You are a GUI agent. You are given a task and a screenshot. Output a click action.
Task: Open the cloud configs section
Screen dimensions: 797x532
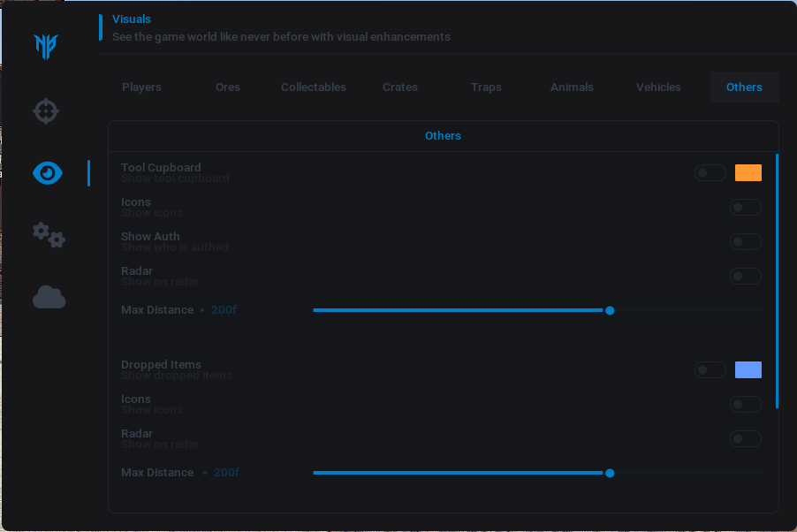click(x=49, y=298)
